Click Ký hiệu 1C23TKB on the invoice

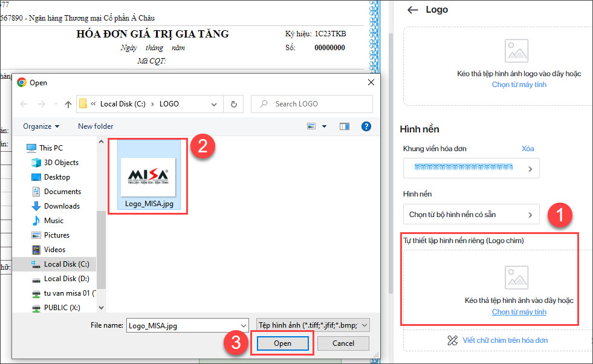coord(316,34)
